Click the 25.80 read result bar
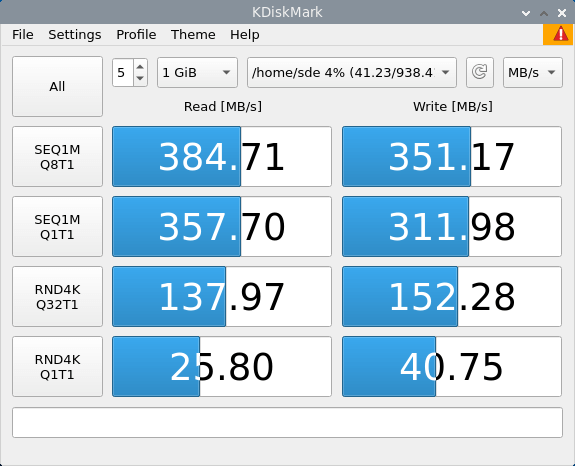575x466 pixels. point(222,367)
